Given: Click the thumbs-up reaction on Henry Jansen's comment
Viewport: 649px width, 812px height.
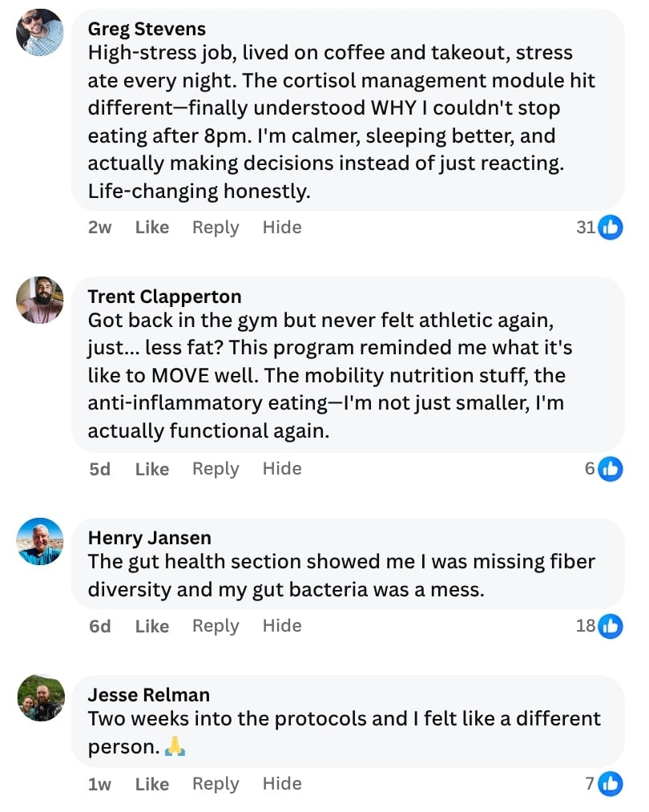Looking at the screenshot, I should pos(611,626).
